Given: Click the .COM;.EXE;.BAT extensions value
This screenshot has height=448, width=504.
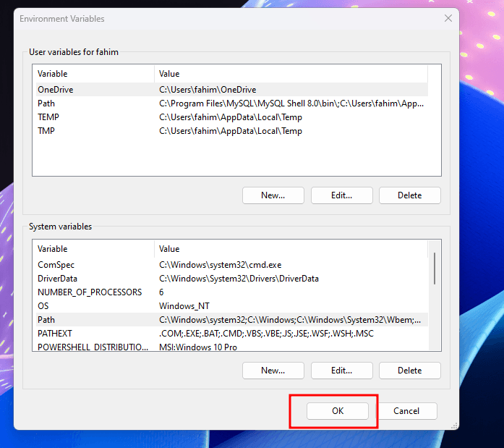Looking at the screenshot, I should (267, 334).
